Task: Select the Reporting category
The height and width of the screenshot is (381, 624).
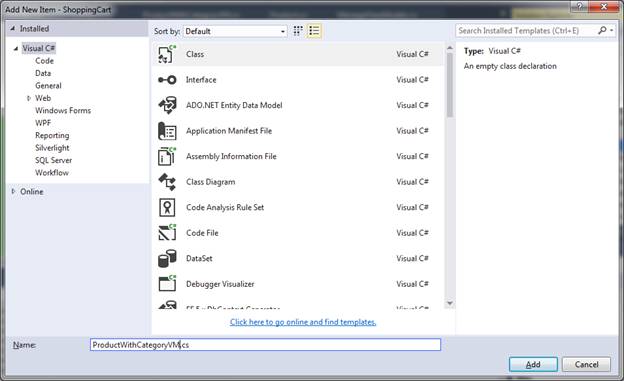Action: (52, 135)
